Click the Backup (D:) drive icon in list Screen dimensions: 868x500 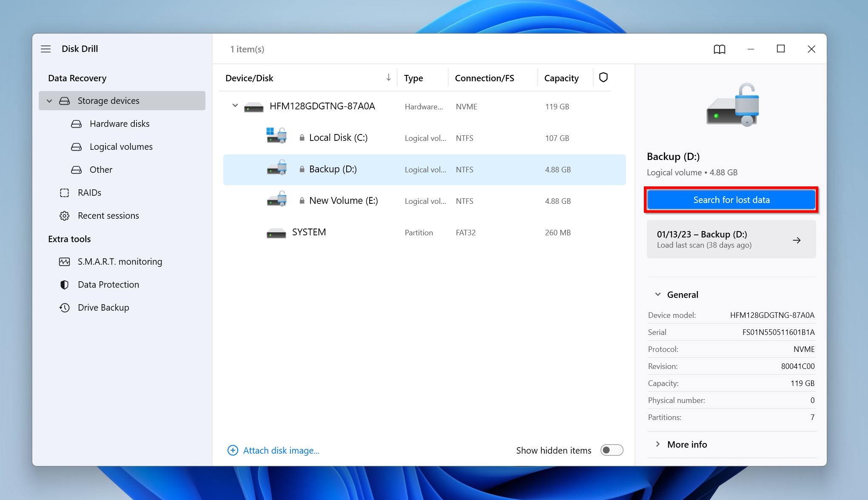[x=276, y=167]
